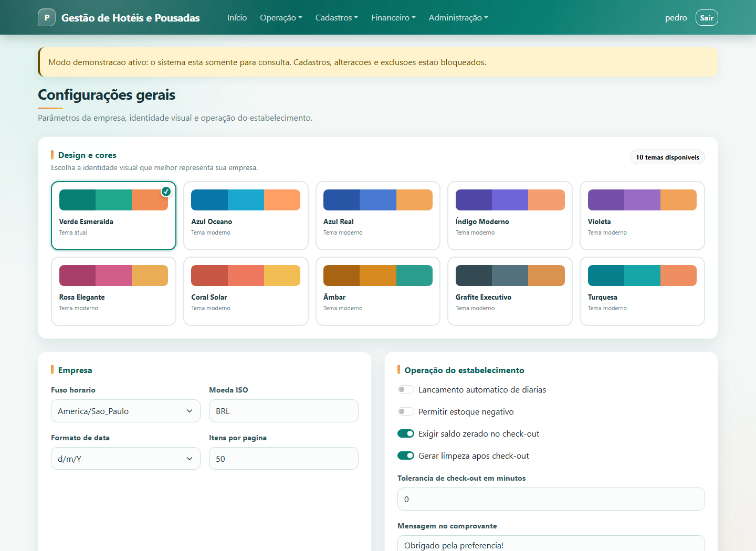Image resolution: width=756 pixels, height=551 pixels.
Task: Open the Administração dropdown menu
Action: click(458, 17)
